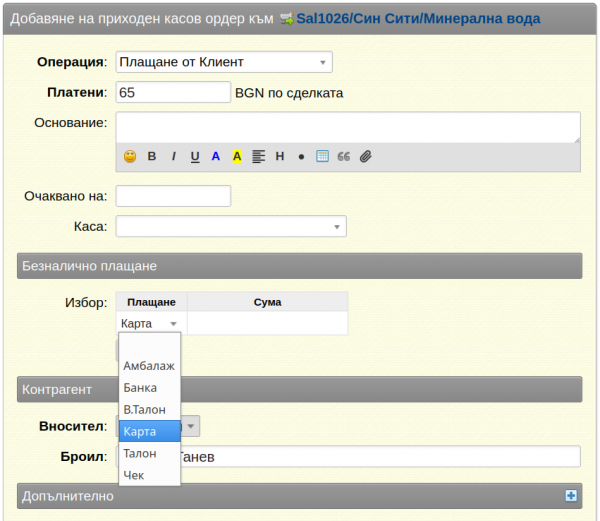
Task: Focus the Основание text area
Action: (x=348, y=127)
